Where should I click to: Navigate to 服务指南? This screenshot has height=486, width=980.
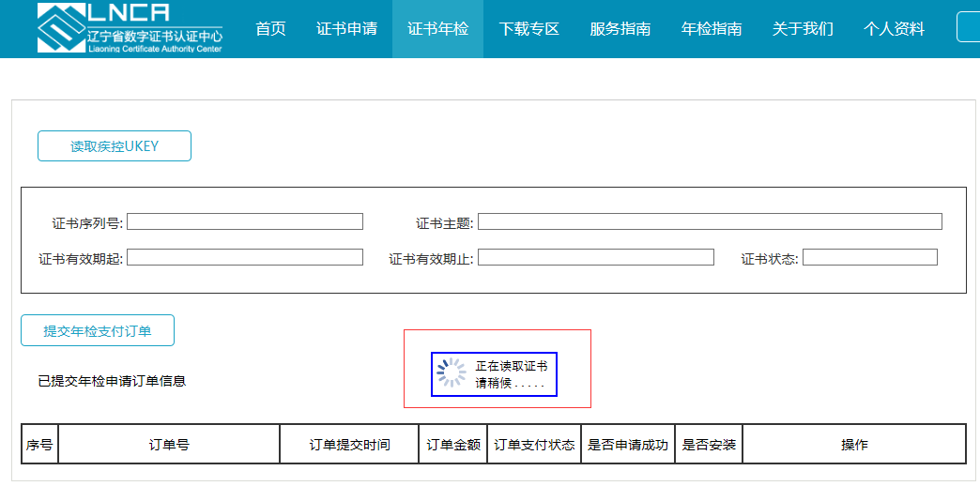[x=620, y=29]
